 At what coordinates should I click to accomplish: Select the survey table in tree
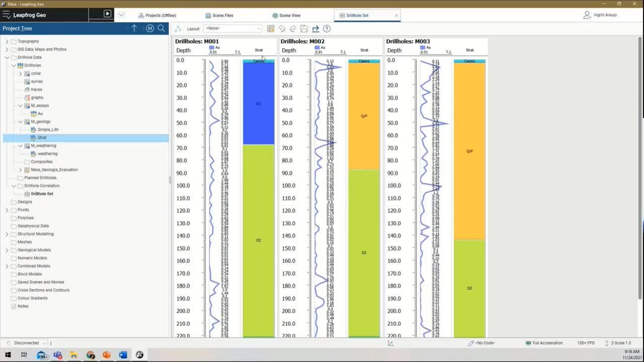(x=37, y=81)
